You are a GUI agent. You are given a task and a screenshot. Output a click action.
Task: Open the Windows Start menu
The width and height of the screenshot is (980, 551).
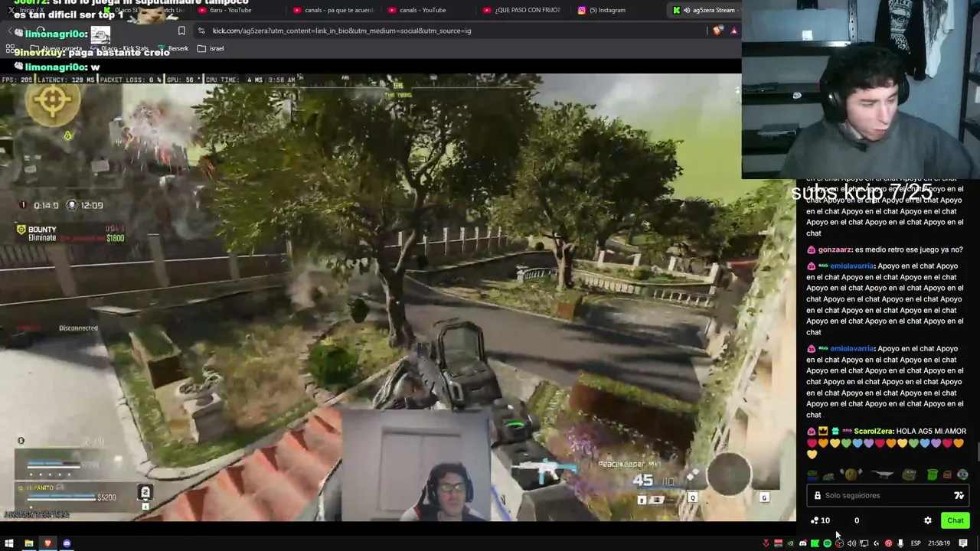(x=9, y=543)
